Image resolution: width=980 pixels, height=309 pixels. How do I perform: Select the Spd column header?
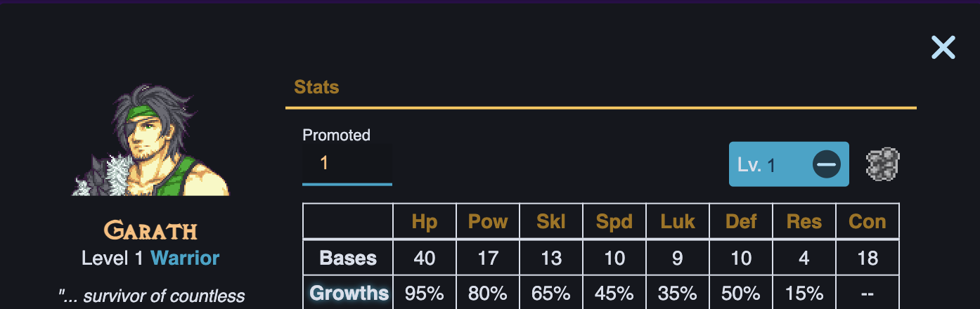coord(614,222)
